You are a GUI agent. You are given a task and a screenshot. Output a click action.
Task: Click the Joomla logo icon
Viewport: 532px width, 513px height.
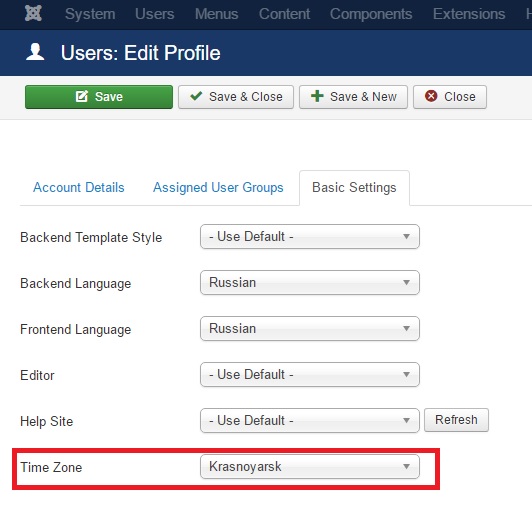coord(33,14)
